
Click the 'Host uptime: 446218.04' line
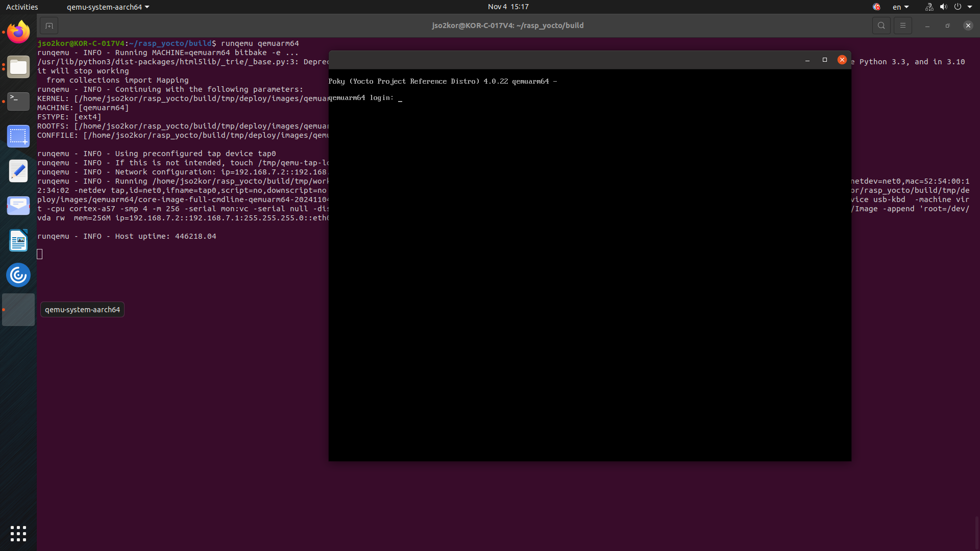point(127,236)
